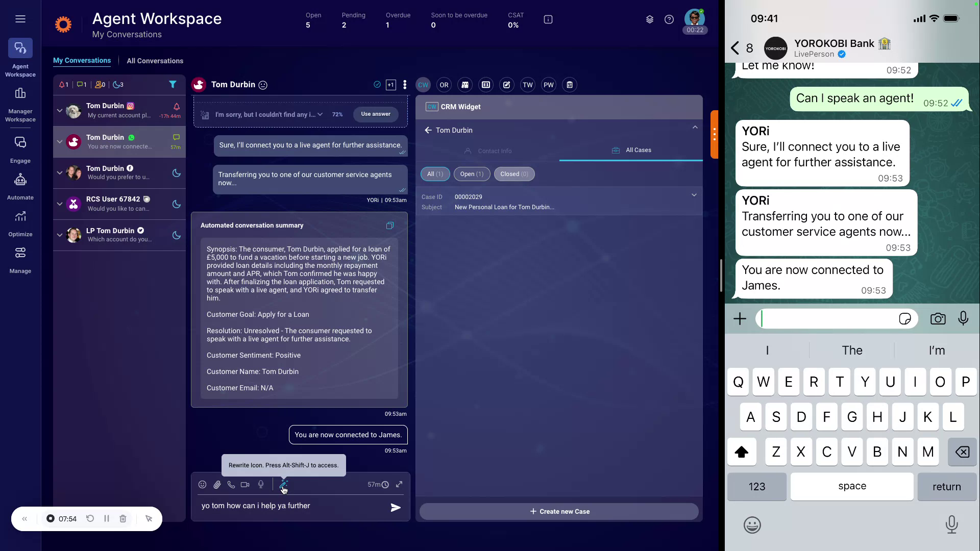
Task: Filter conversations with the funnel icon
Action: (173, 84)
